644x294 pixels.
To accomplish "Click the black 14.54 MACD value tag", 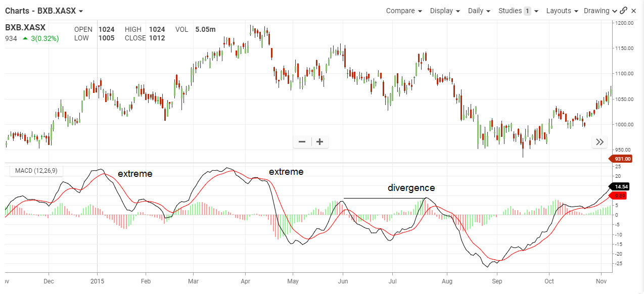I will 621,186.
